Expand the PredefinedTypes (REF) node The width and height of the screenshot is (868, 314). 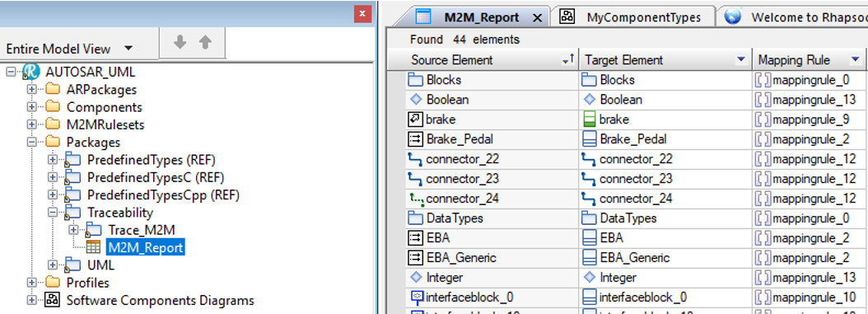point(53,160)
